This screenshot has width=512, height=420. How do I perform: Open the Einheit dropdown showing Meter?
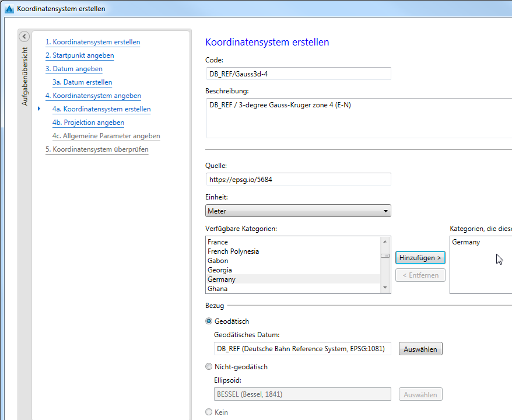[x=298, y=211]
